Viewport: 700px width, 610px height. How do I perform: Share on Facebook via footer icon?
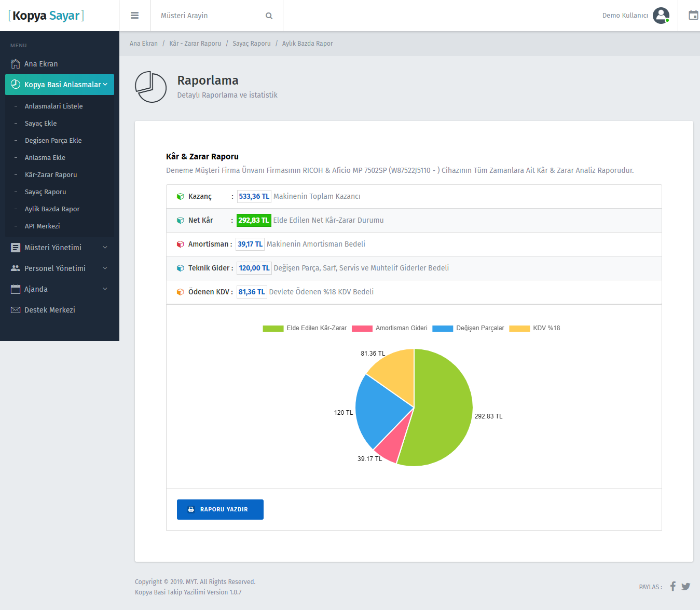(672, 587)
